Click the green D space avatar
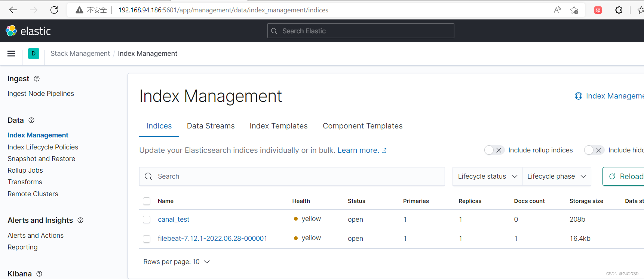This screenshot has height=279, width=644. click(34, 54)
